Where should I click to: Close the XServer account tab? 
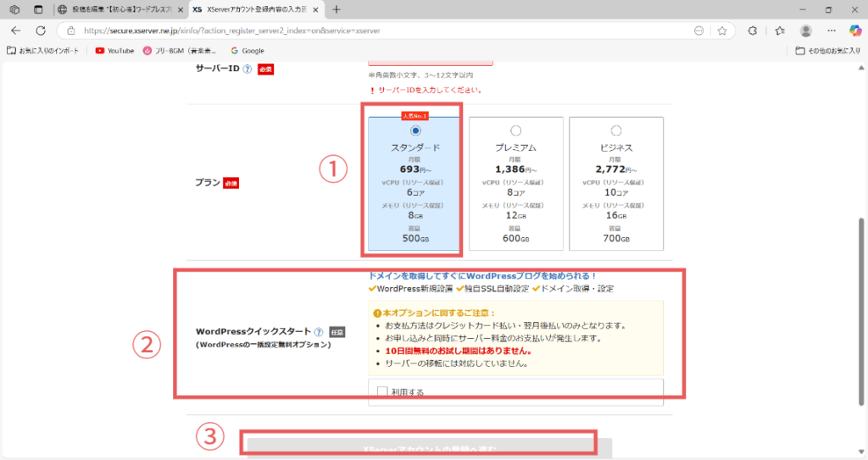tap(315, 10)
